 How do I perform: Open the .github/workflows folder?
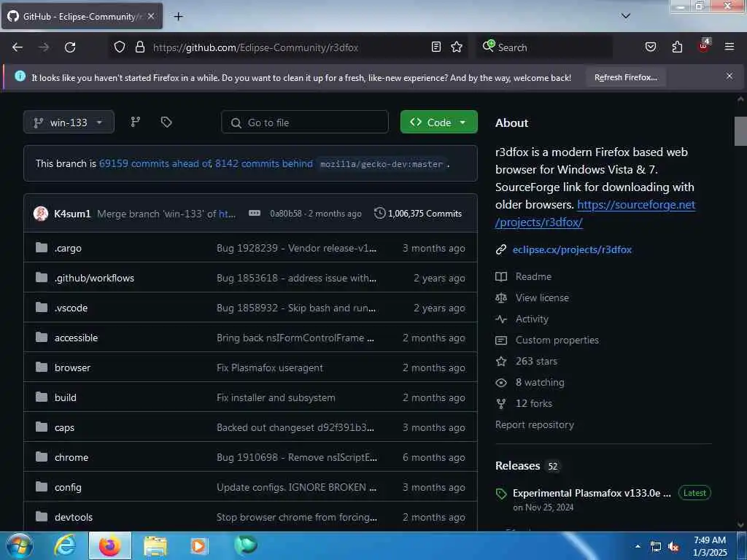[94, 278]
